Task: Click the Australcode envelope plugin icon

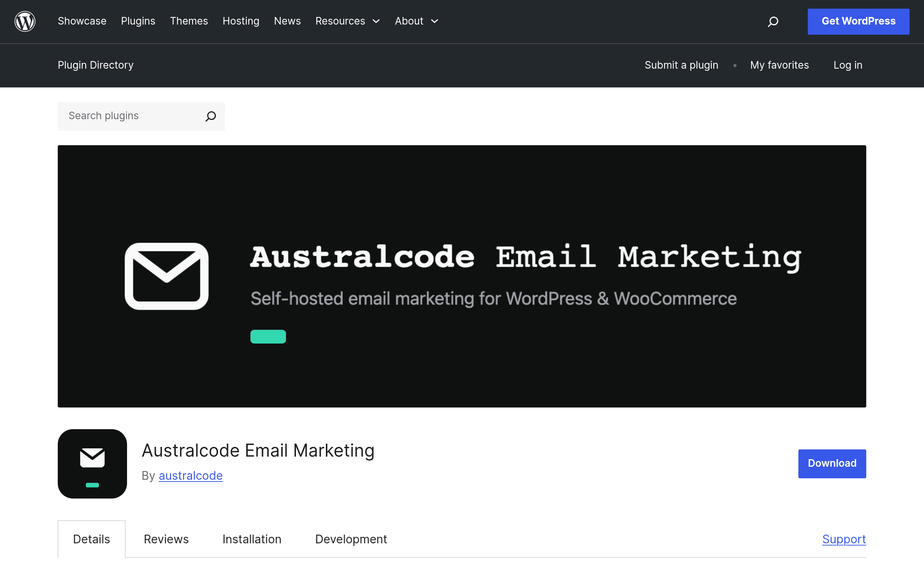Action: coord(92,463)
